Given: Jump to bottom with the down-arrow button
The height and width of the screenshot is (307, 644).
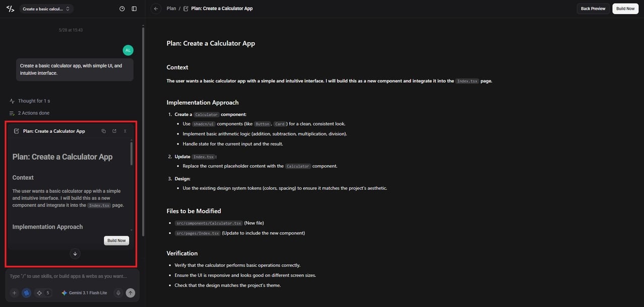Looking at the screenshot, I should (75, 254).
